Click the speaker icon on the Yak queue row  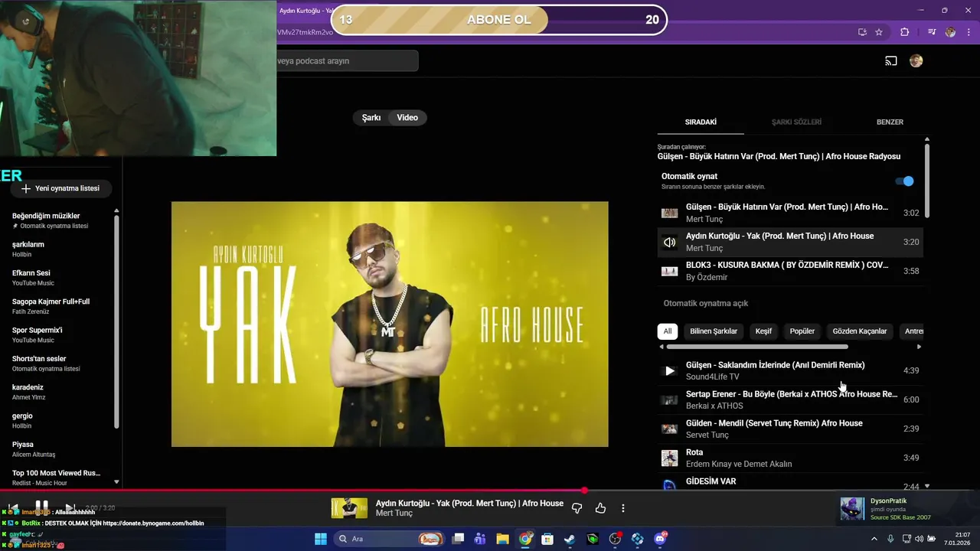(x=670, y=243)
